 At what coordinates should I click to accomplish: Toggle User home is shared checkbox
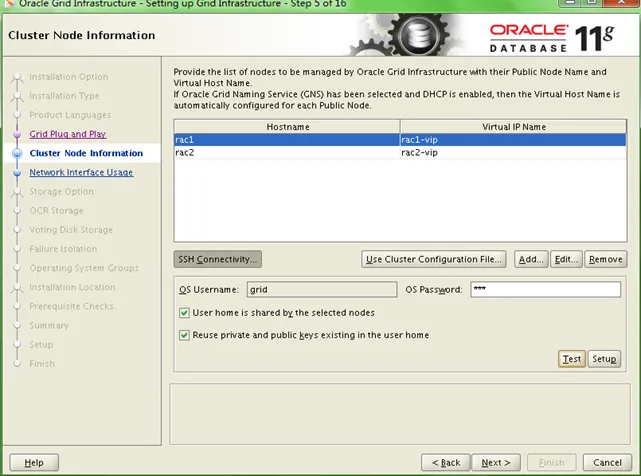[x=184, y=313]
